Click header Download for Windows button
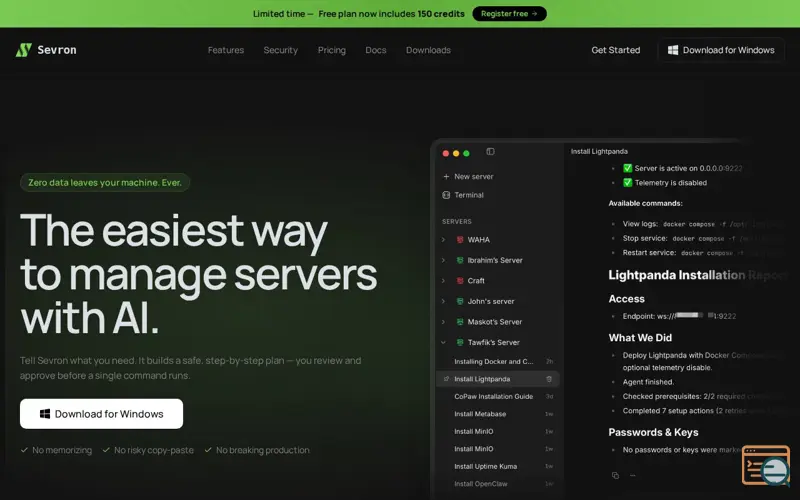The height and width of the screenshot is (500, 800). click(721, 50)
